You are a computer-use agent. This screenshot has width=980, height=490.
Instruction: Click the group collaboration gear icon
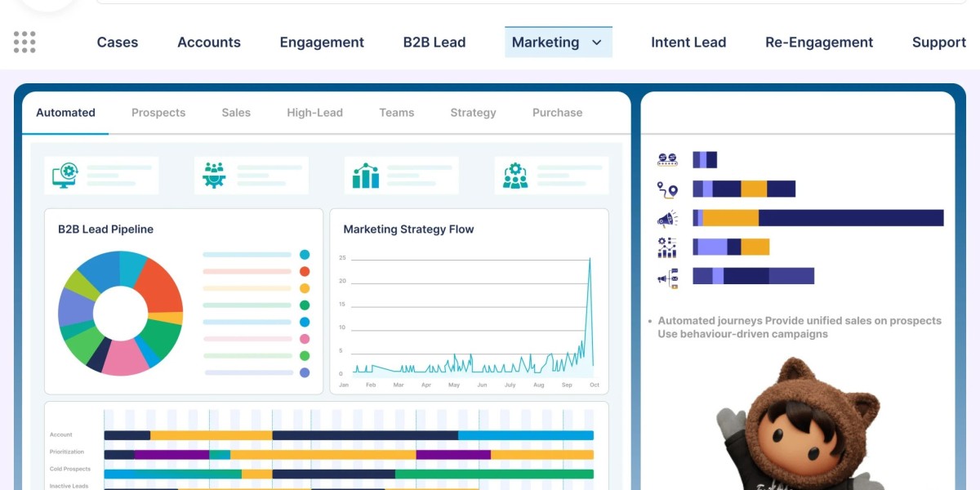517,173
